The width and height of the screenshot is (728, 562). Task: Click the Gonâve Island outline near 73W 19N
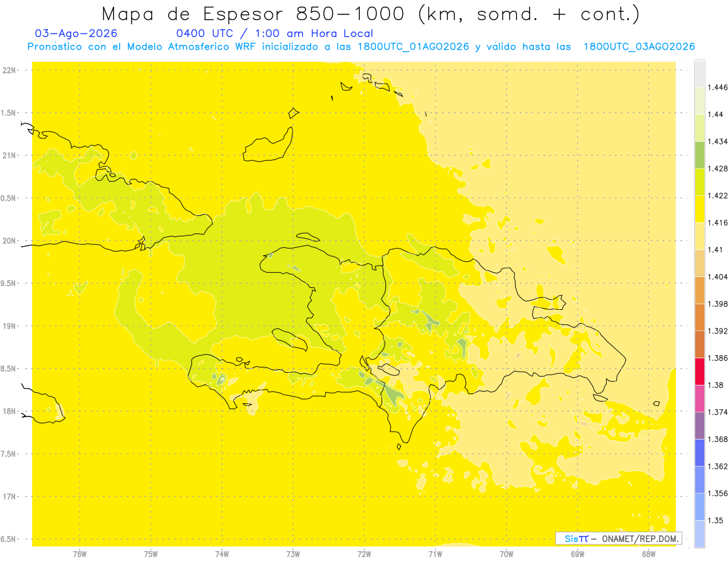289,340
